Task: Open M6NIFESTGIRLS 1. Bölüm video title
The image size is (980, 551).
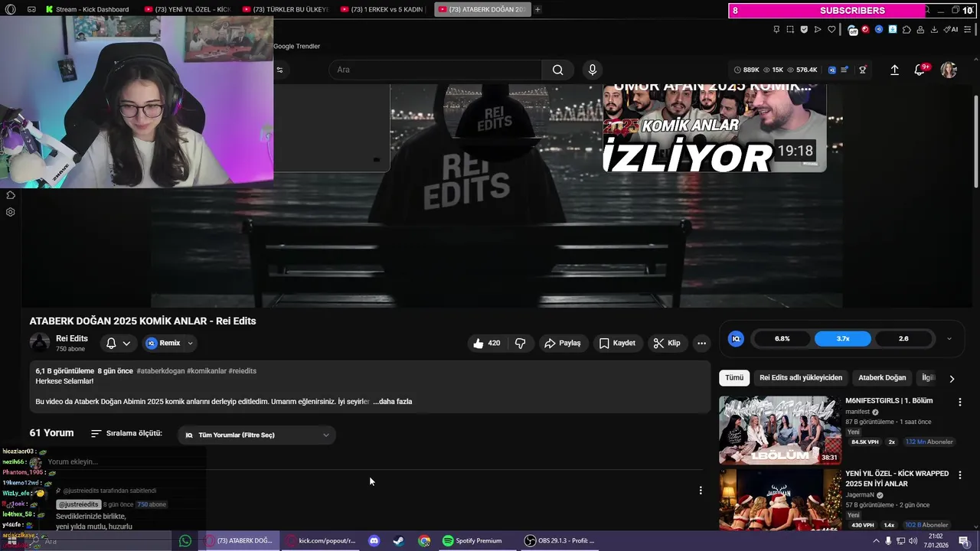Action: click(889, 400)
